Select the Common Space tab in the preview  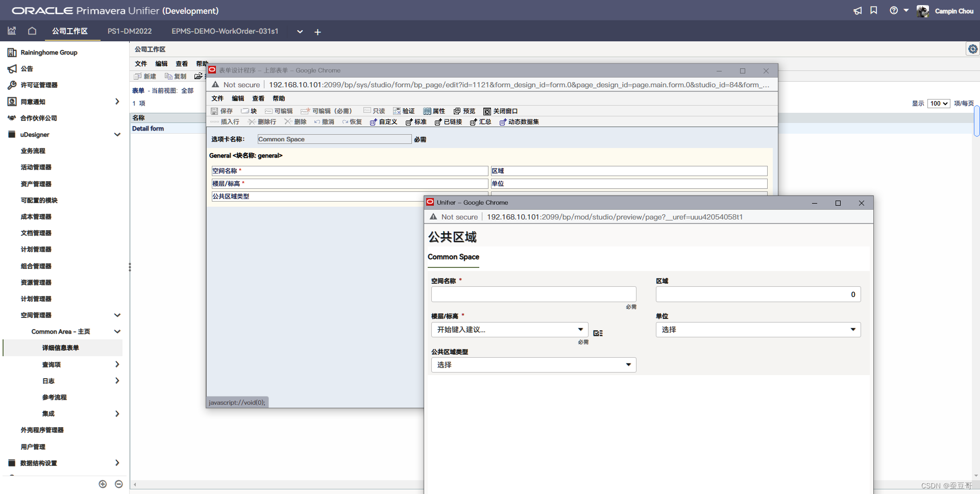[x=453, y=257]
